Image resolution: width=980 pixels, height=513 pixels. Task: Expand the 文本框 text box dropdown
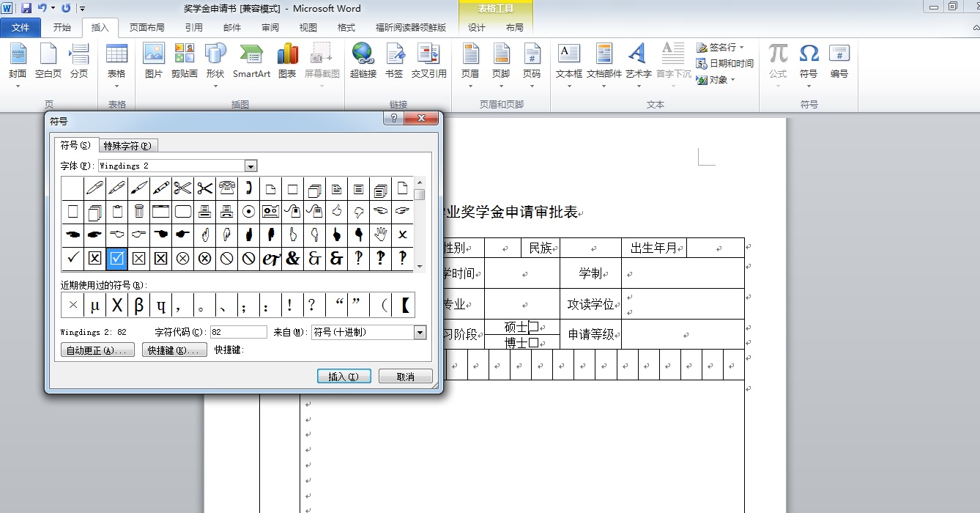click(569, 86)
